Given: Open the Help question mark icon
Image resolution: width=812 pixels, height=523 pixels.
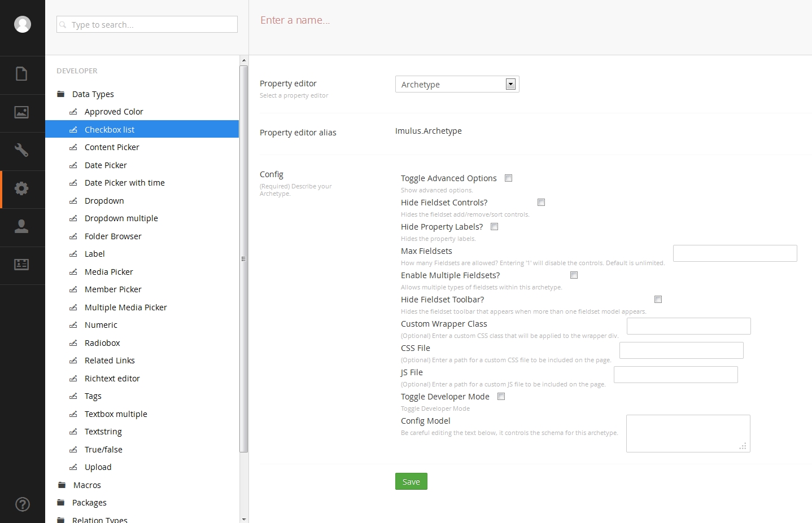Looking at the screenshot, I should tap(23, 504).
